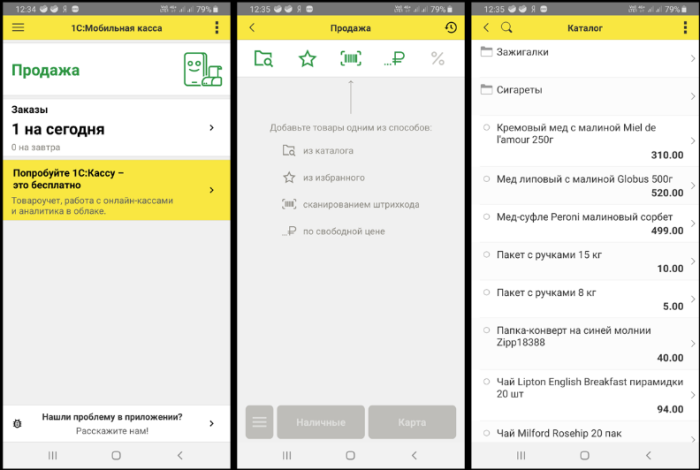This screenshot has width=700, height=470.
Task: Tap the search magnifier in Каталог header
Action: coord(506,28)
